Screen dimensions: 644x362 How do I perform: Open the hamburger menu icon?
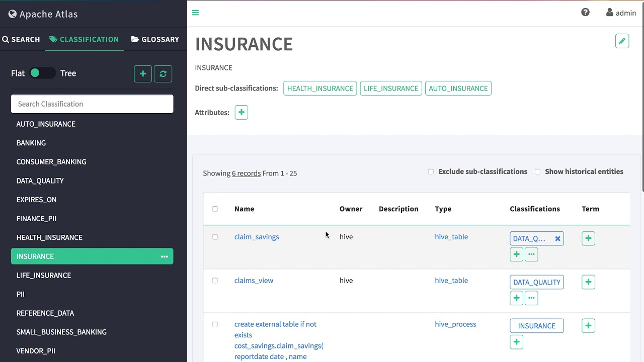(195, 13)
